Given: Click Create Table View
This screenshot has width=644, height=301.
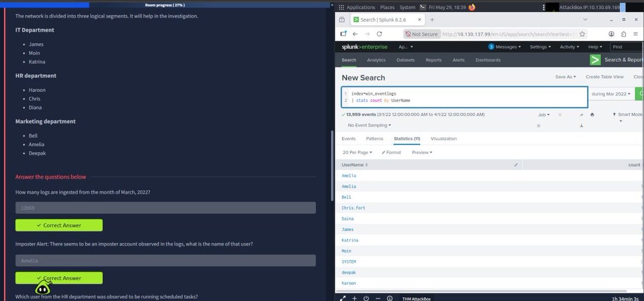Looking at the screenshot, I should (x=605, y=77).
